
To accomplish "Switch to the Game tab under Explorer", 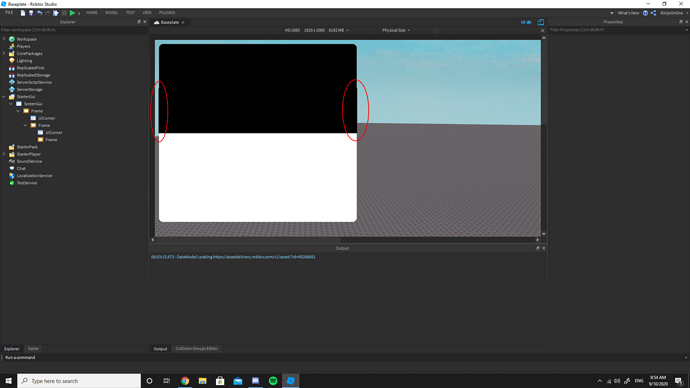I will click(33, 348).
